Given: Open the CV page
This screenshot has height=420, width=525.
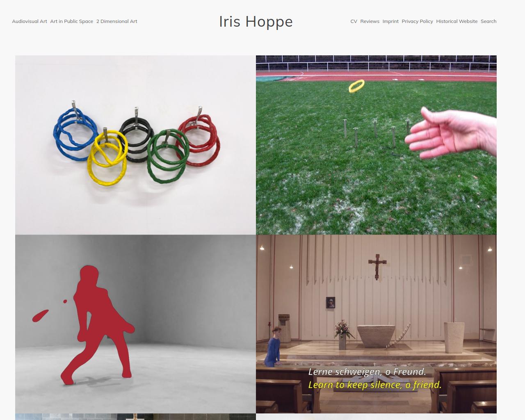Looking at the screenshot, I should click(354, 21).
